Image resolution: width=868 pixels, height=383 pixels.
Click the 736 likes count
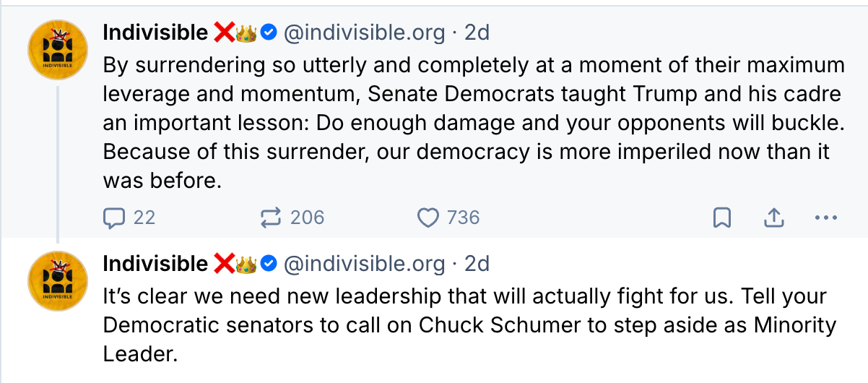coord(463,218)
